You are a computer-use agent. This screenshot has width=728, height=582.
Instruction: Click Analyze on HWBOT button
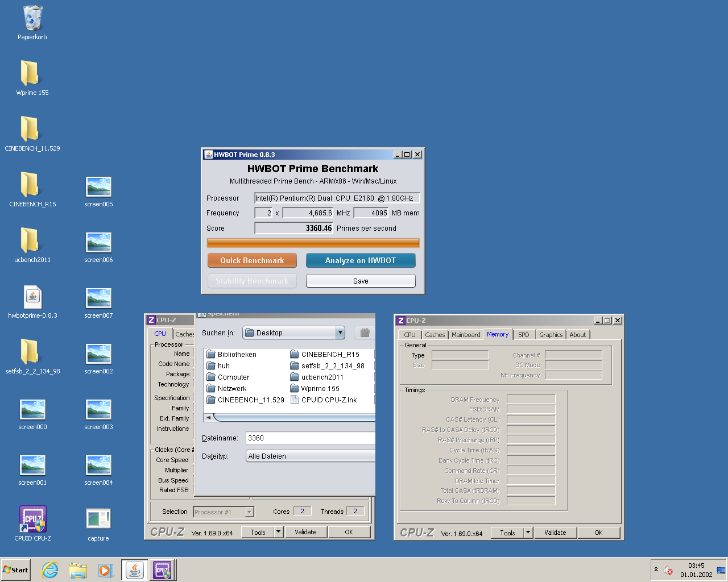pos(361,260)
